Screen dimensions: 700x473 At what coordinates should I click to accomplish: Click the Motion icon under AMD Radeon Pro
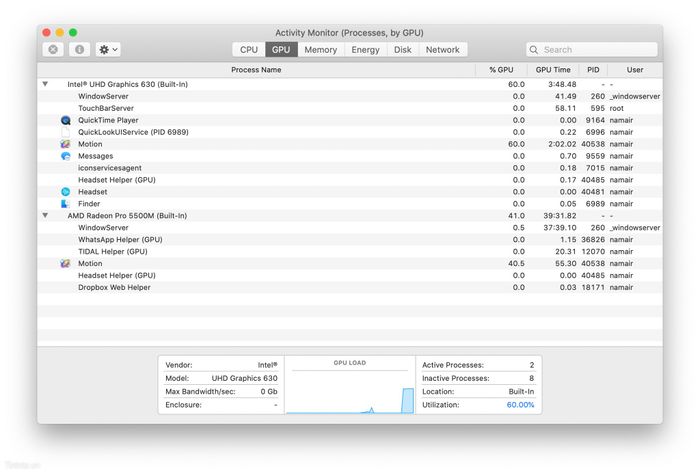pos(65,264)
